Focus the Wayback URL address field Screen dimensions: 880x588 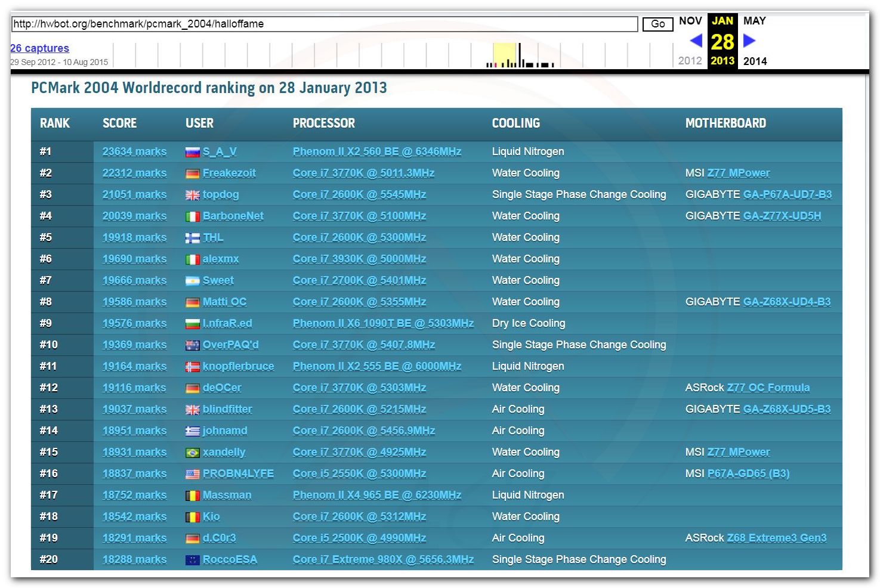(324, 24)
